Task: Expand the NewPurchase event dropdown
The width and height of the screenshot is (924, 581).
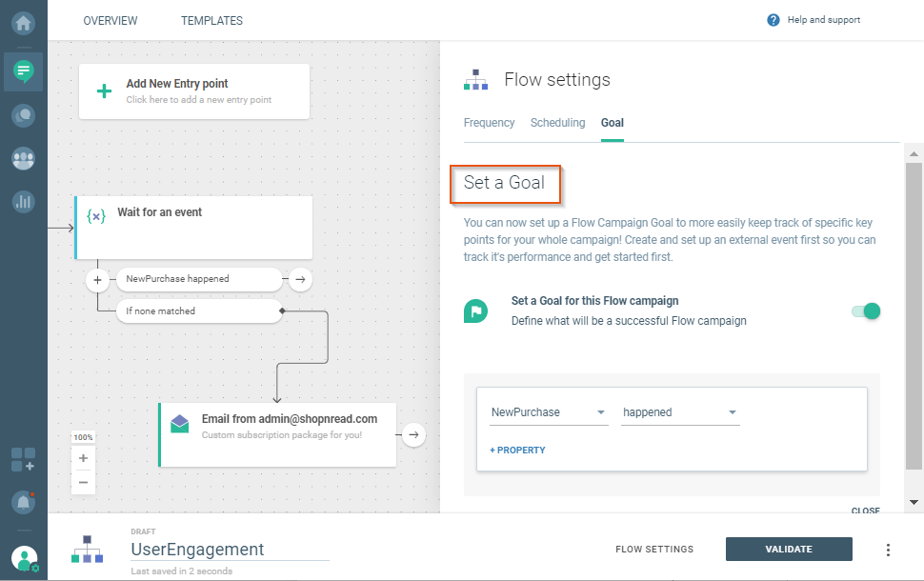Action: 548,412
